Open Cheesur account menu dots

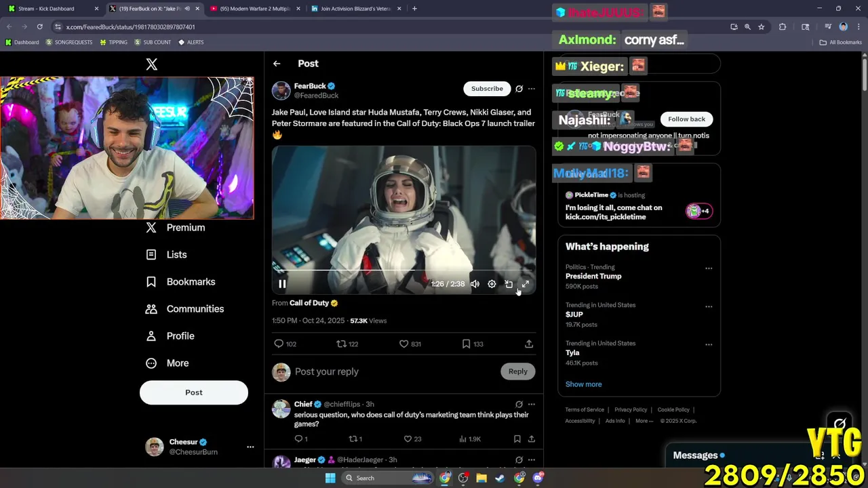[x=250, y=447]
